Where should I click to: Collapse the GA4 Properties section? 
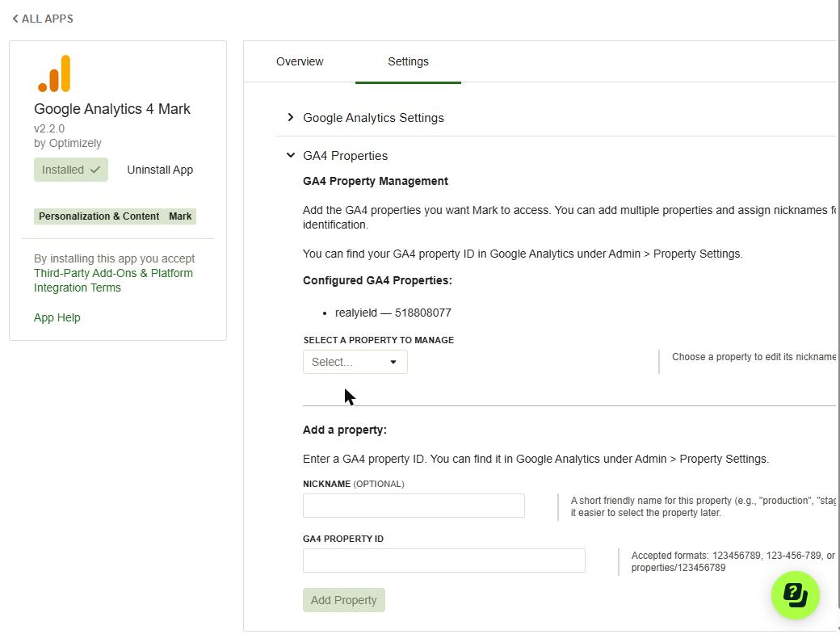[x=345, y=156]
